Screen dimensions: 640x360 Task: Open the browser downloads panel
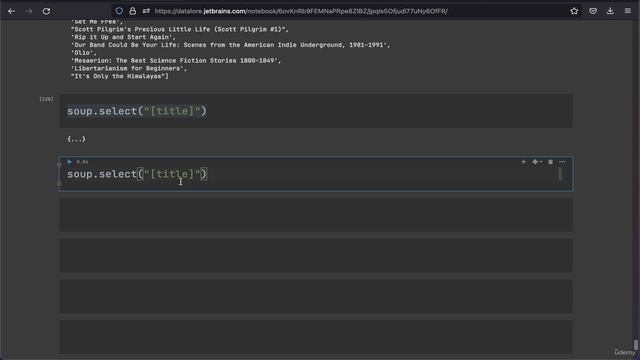610,11
